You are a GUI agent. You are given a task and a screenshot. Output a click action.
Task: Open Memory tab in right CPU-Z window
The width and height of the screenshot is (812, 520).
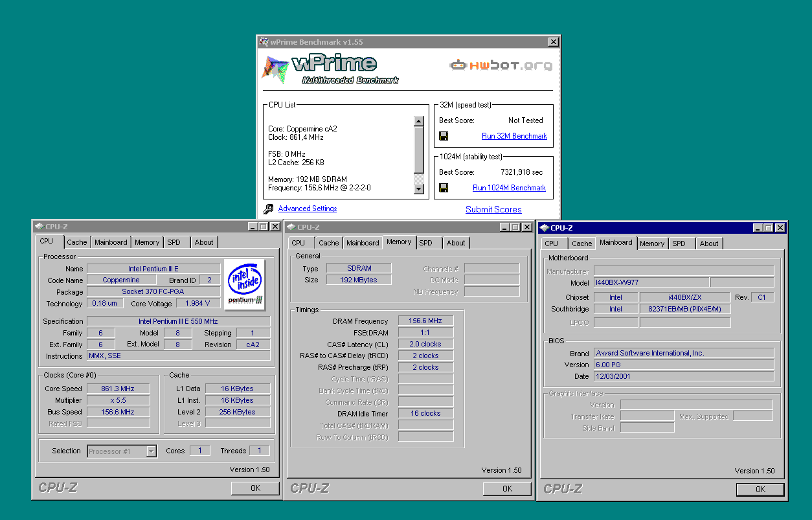click(x=652, y=243)
